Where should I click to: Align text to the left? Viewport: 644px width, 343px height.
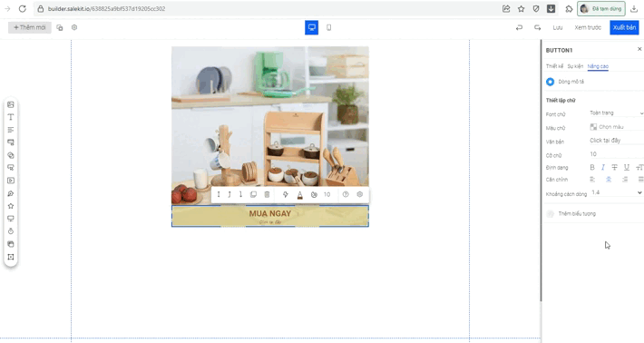[592, 180]
